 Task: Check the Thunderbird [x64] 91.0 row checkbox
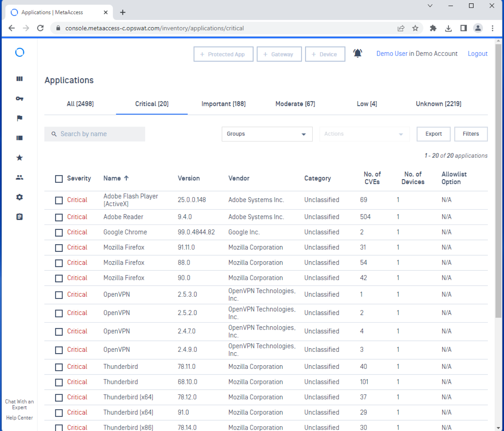[x=59, y=413]
